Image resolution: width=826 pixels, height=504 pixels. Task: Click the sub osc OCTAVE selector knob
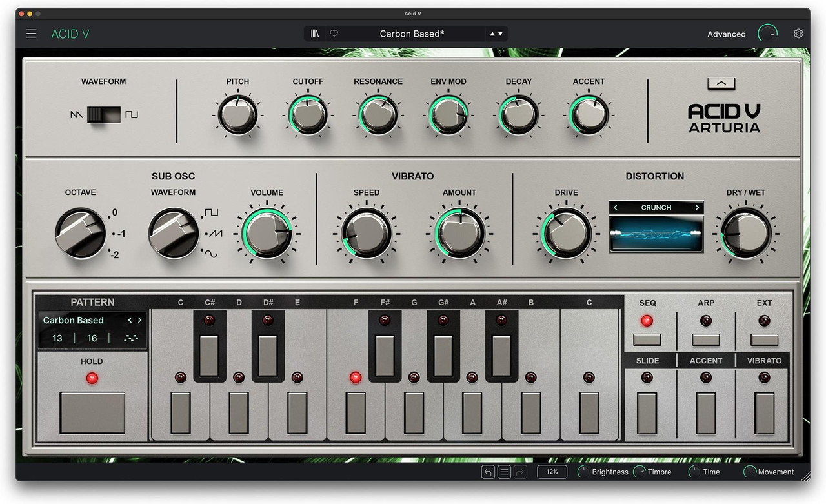coord(80,232)
